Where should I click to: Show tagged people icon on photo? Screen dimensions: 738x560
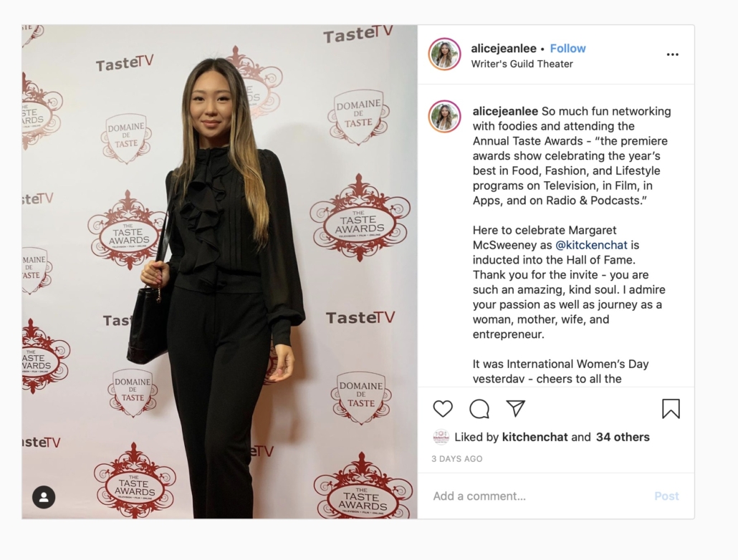tap(44, 497)
